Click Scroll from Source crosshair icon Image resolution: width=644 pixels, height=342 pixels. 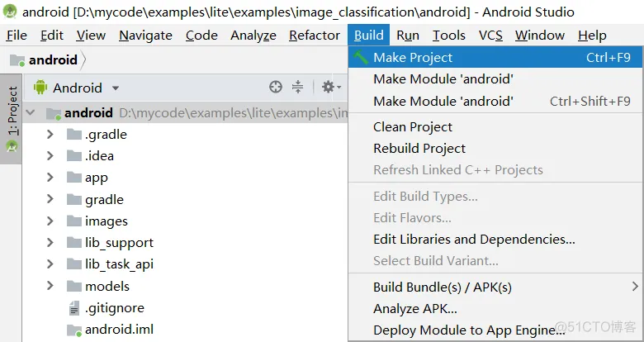[x=276, y=87]
